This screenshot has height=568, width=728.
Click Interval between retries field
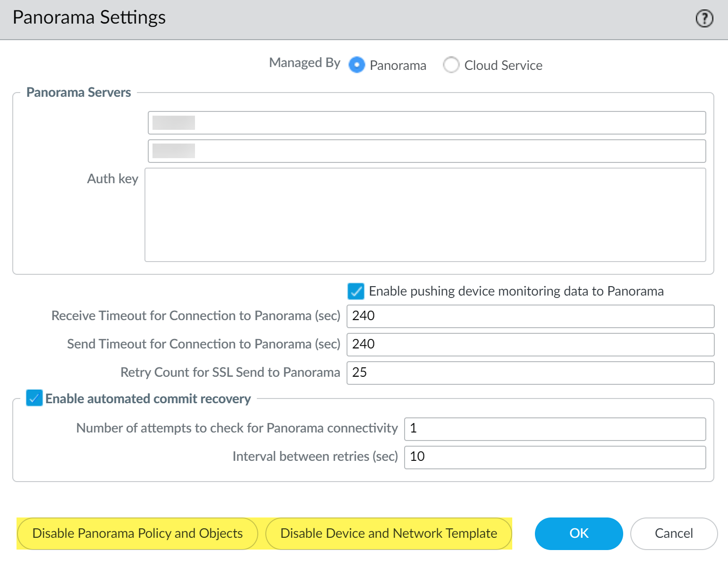click(x=555, y=457)
